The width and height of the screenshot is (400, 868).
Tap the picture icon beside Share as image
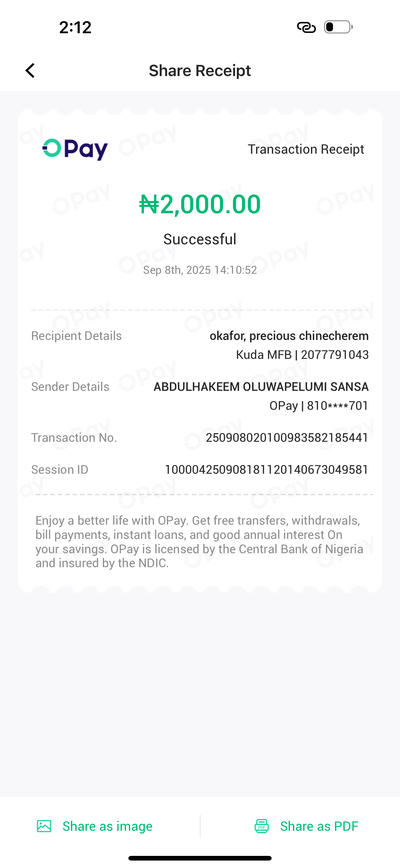(44, 826)
